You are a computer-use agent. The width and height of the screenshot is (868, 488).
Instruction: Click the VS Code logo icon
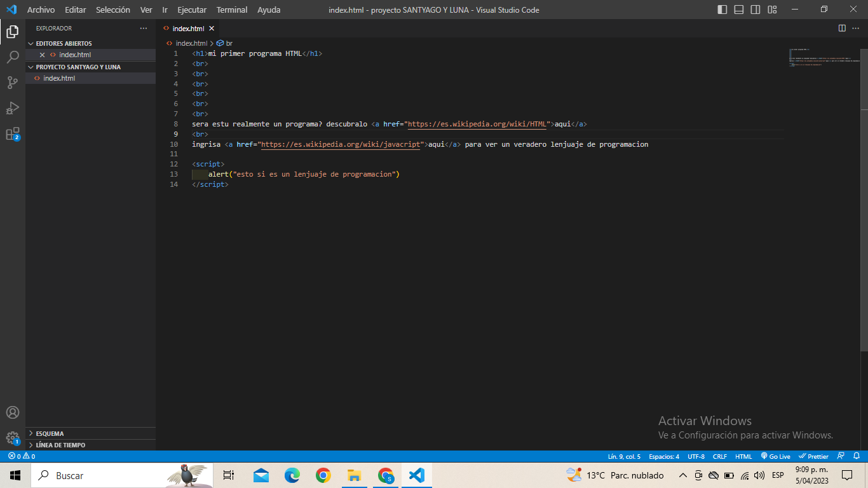[11, 10]
